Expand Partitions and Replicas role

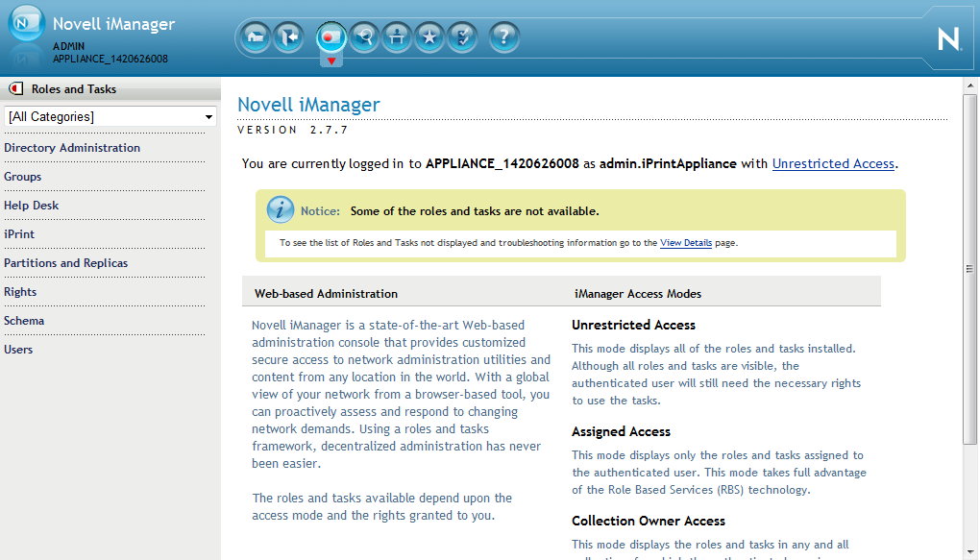tap(65, 263)
